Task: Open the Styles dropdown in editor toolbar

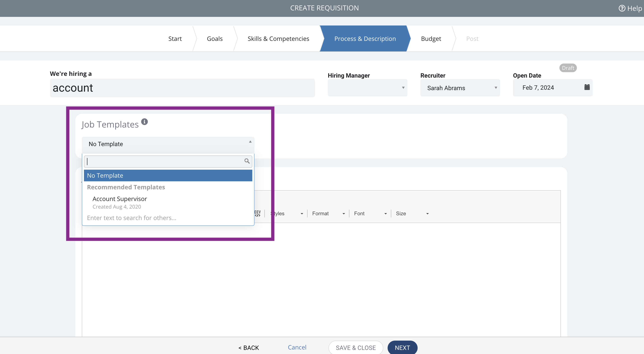Action: point(287,214)
